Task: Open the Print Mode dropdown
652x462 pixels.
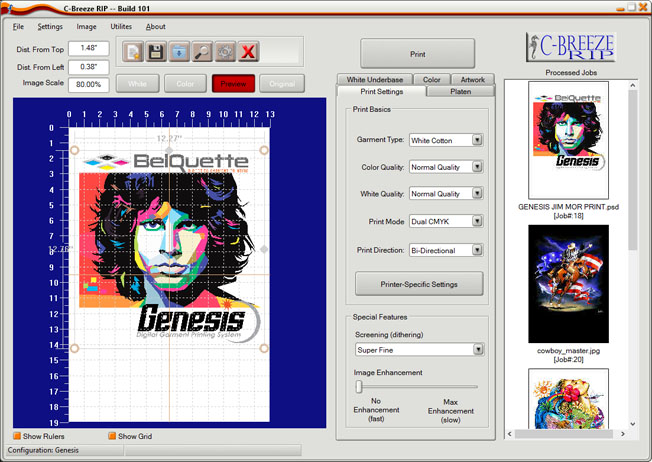Action: tap(477, 221)
